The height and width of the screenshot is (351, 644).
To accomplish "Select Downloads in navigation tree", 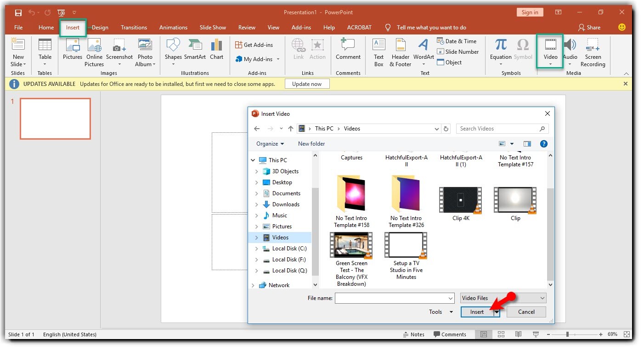I will click(285, 204).
